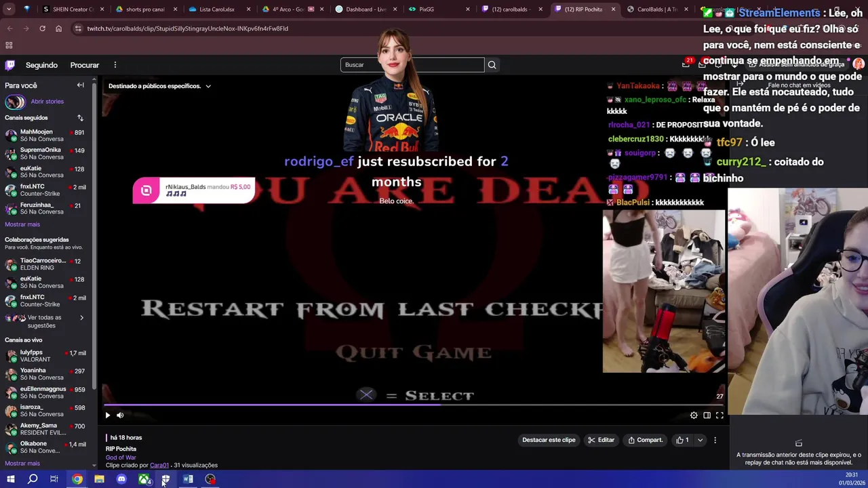Open Yoaninha channel in the sidebar

point(46,374)
